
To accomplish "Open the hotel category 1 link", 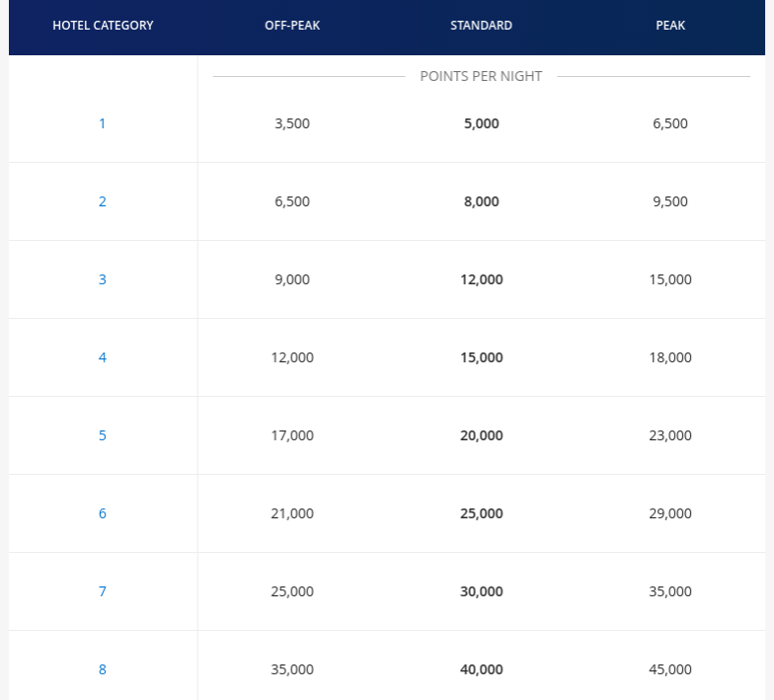I will point(102,123).
